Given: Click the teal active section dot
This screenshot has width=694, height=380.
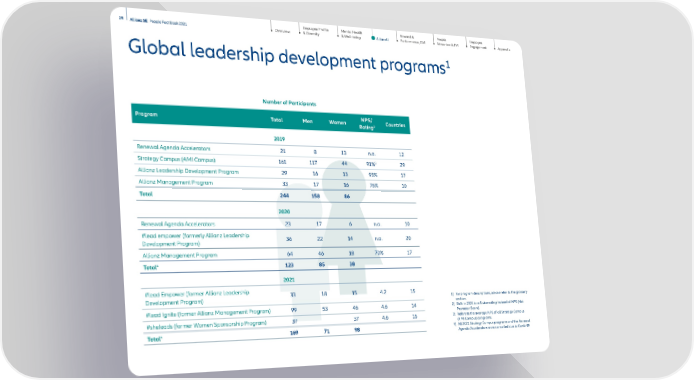Looking at the screenshot, I should (x=374, y=38).
